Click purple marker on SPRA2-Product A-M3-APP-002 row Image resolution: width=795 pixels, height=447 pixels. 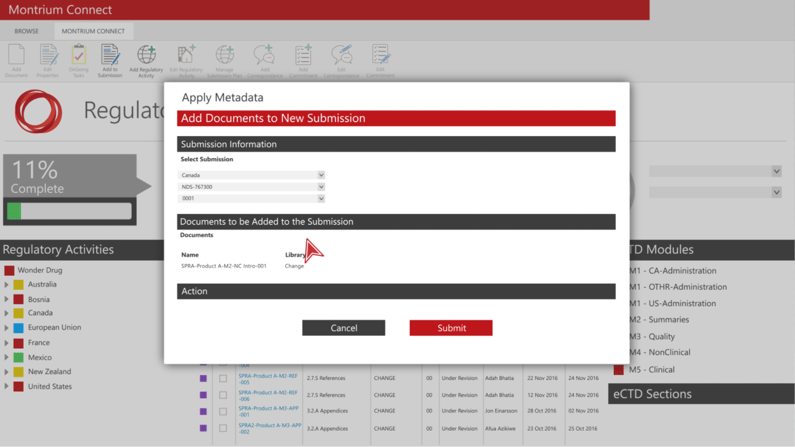(x=203, y=428)
